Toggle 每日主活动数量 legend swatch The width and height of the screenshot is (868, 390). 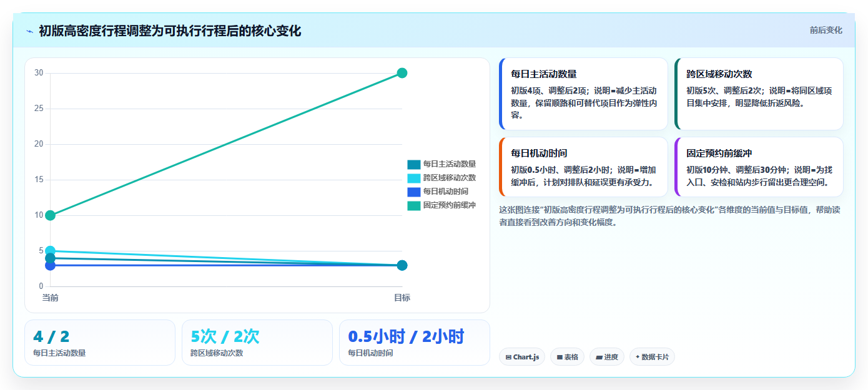point(414,164)
